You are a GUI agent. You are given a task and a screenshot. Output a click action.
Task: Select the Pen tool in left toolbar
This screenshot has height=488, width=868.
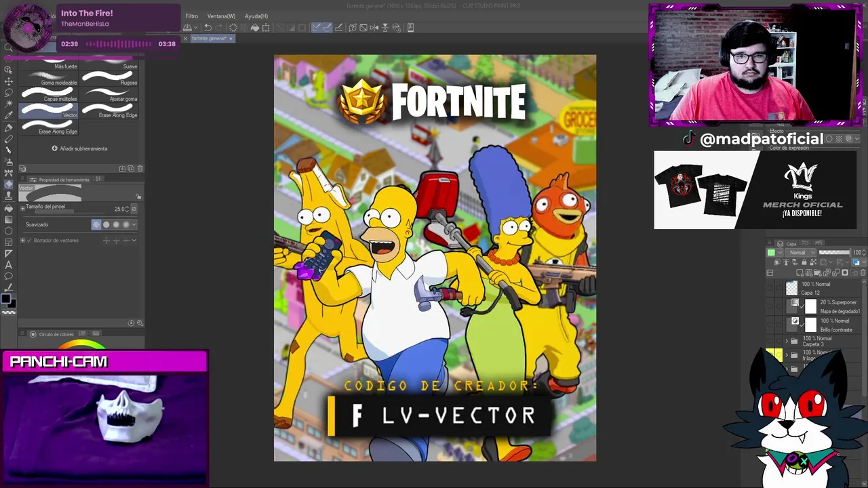[8, 127]
